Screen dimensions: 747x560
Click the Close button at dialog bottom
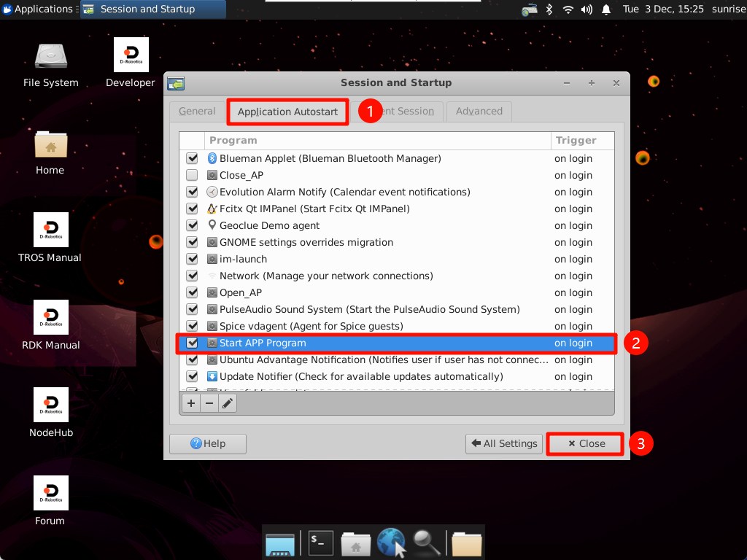(x=586, y=444)
